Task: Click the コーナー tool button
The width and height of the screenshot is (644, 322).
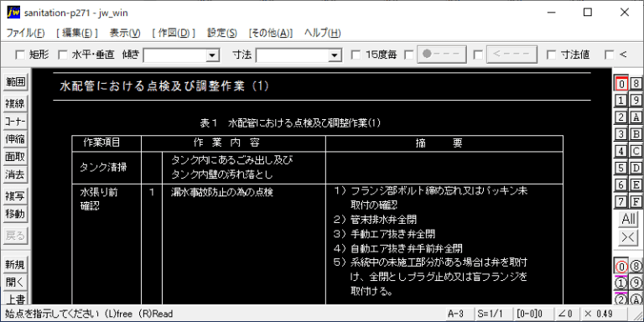Action: tap(15, 122)
